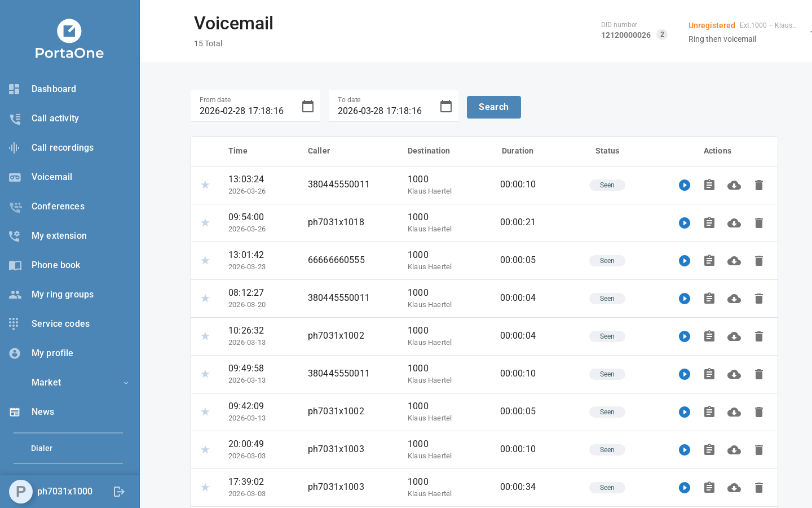812x508 pixels.
Task: Open the To date calendar picker
Action: 446,106
